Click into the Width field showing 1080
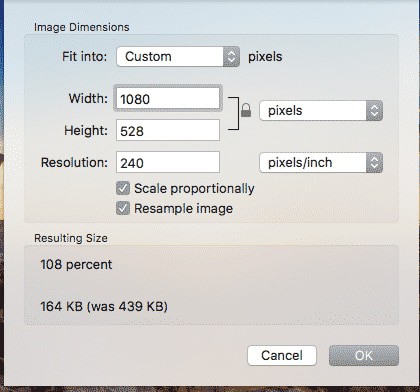The width and height of the screenshot is (420, 392). (168, 99)
